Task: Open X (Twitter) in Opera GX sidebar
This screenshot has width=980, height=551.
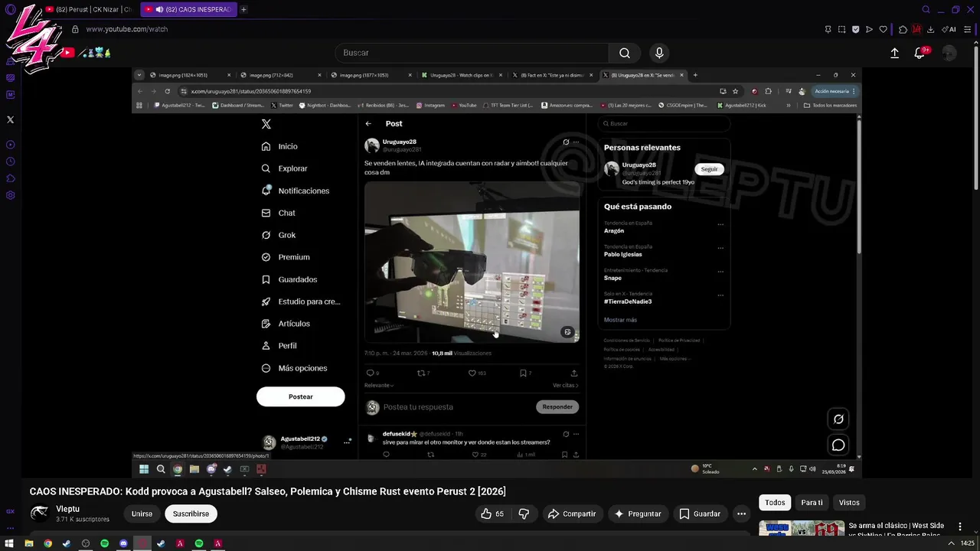Action: coord(10,119)
